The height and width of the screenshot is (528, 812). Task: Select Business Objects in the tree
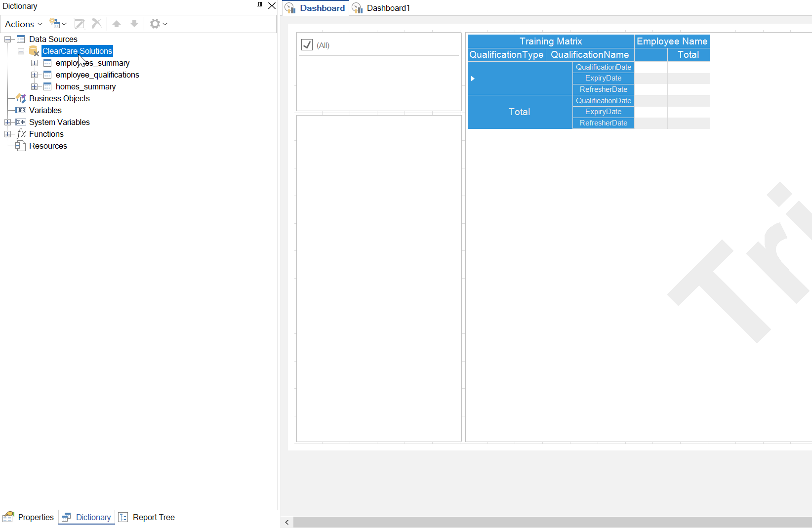59,98
